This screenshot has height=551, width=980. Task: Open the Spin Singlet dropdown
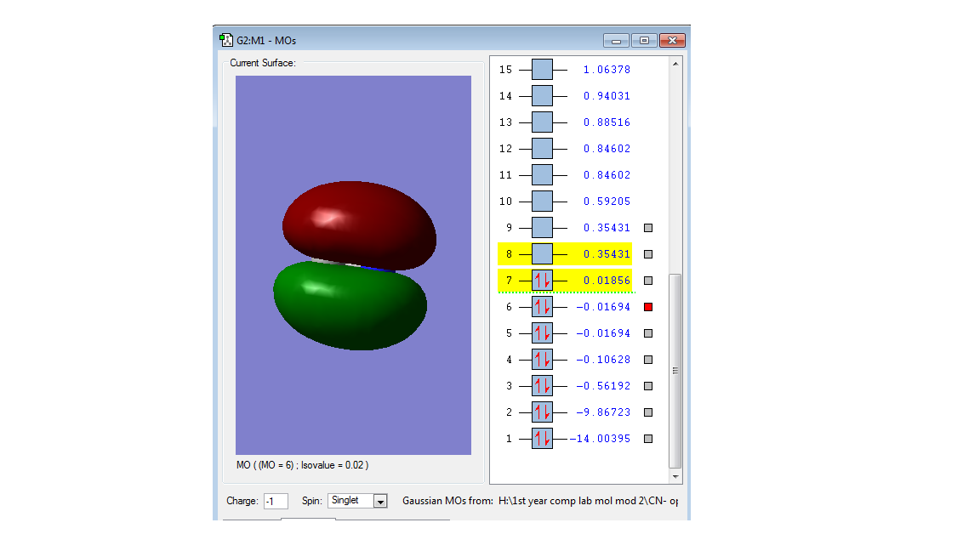click(380, 501)
